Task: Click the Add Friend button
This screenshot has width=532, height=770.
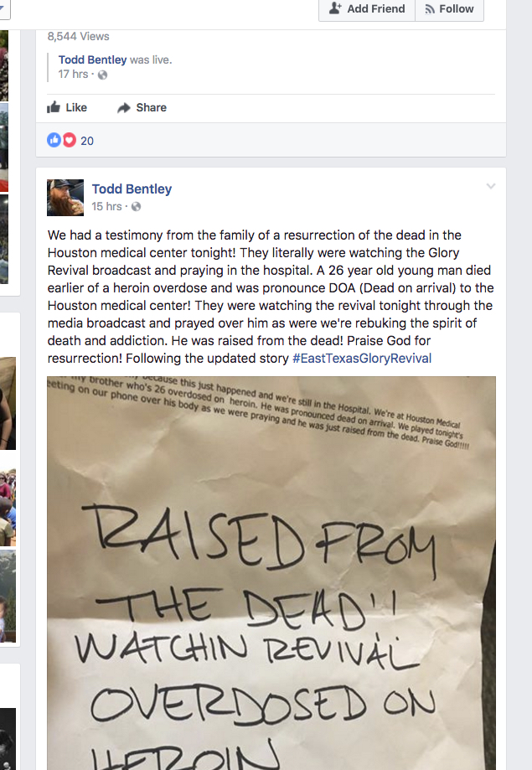Action: coord(367,9)
